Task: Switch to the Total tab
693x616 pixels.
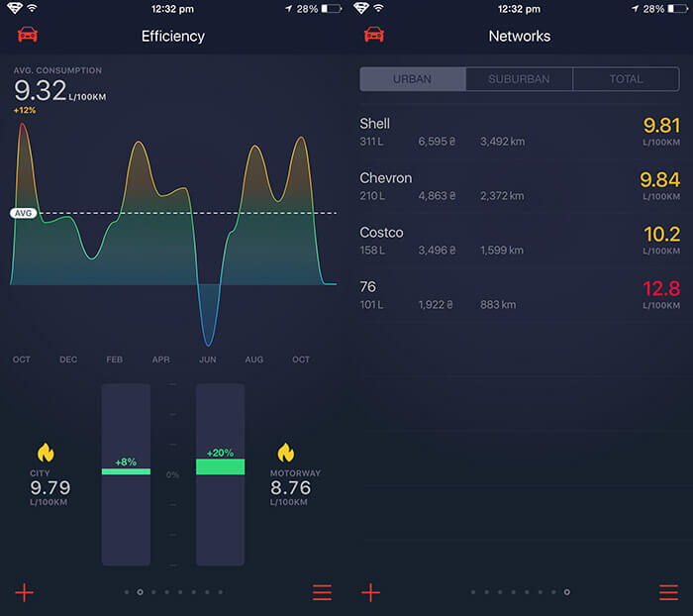Action: pyautogui.click(x=626, y=79)
